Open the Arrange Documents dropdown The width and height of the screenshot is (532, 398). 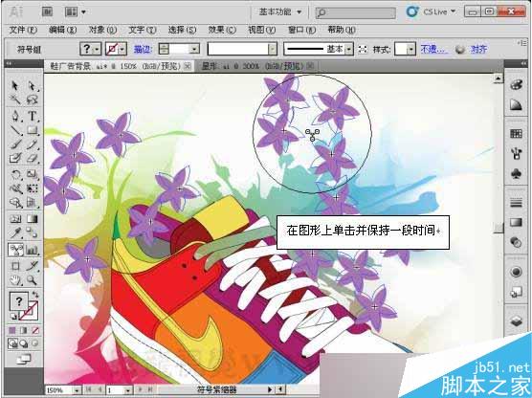[76, 12]
